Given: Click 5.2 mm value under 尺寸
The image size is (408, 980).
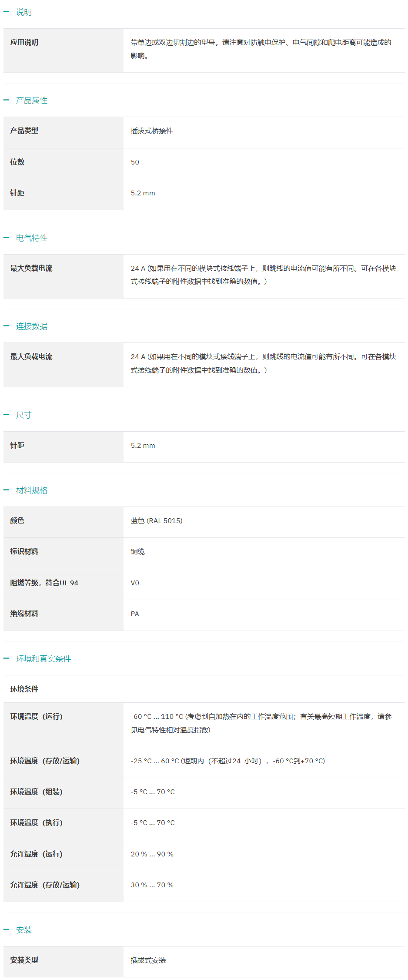Looking at the screenshot, I should (143, 446).
